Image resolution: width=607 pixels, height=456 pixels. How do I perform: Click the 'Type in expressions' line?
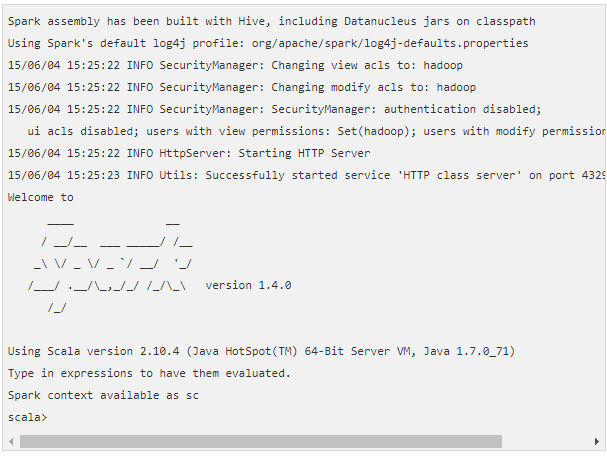pyautogui.click(x=149, y=373)
